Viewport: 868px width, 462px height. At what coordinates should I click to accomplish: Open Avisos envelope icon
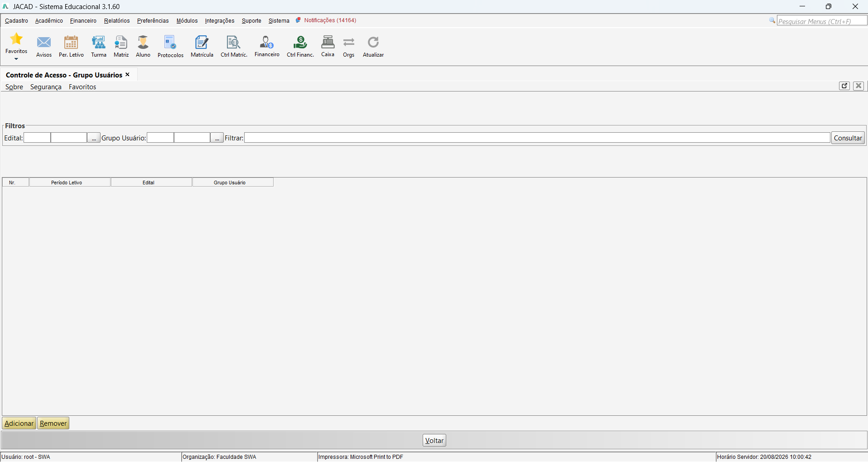tap(44, 43)
